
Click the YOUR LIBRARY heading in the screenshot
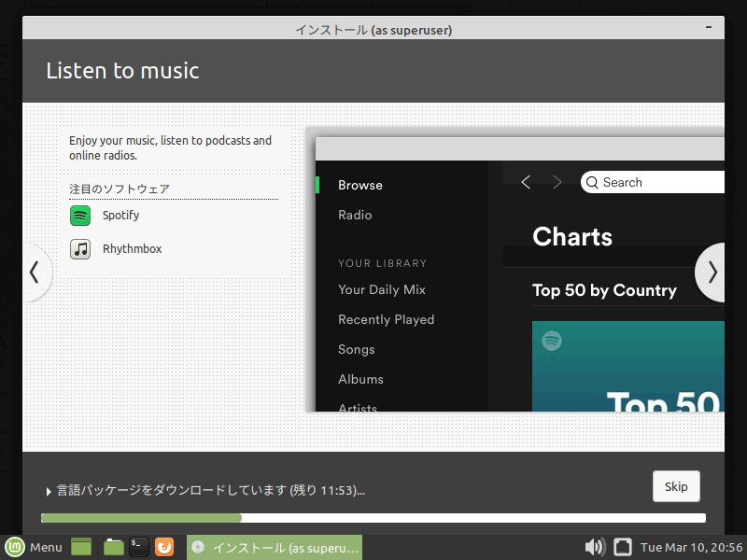[382, 263]
